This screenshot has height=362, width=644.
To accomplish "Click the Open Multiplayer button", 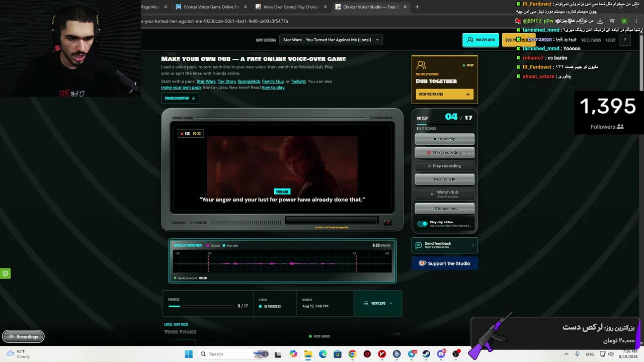I will pos(444,94).
